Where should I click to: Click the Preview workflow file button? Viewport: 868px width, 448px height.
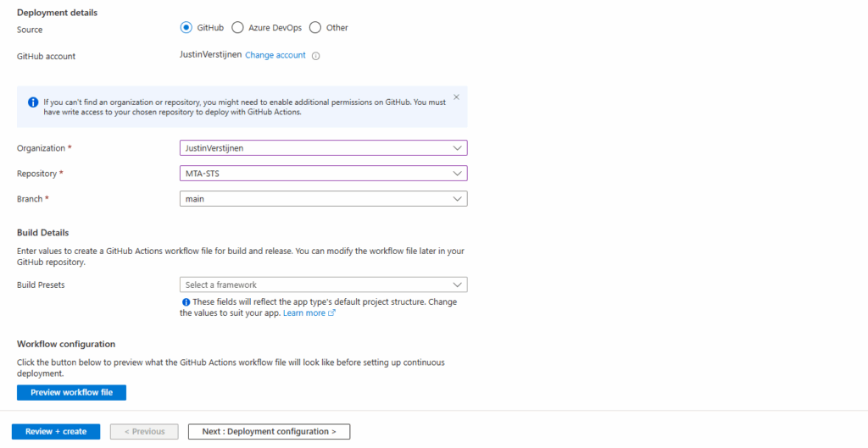tap(71, 392)
